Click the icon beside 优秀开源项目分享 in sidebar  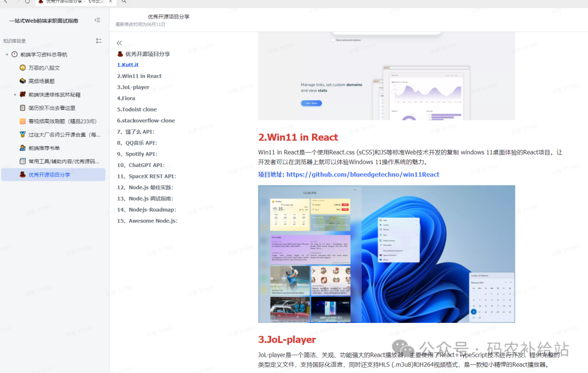[x=22, y=175]
